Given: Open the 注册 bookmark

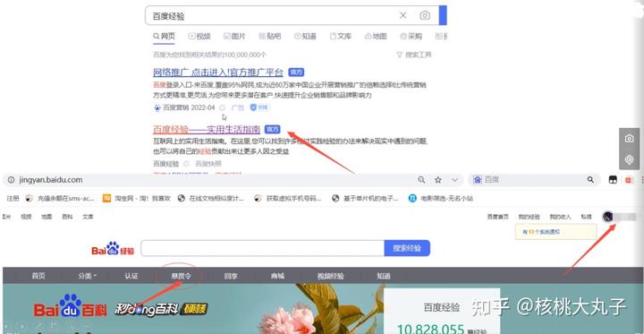Looking at the screenshot, I should (13, 198).
